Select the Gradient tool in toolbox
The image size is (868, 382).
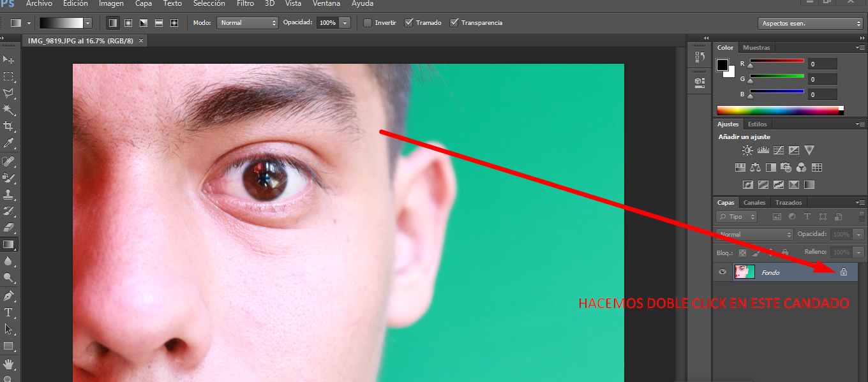coord(9,244)
